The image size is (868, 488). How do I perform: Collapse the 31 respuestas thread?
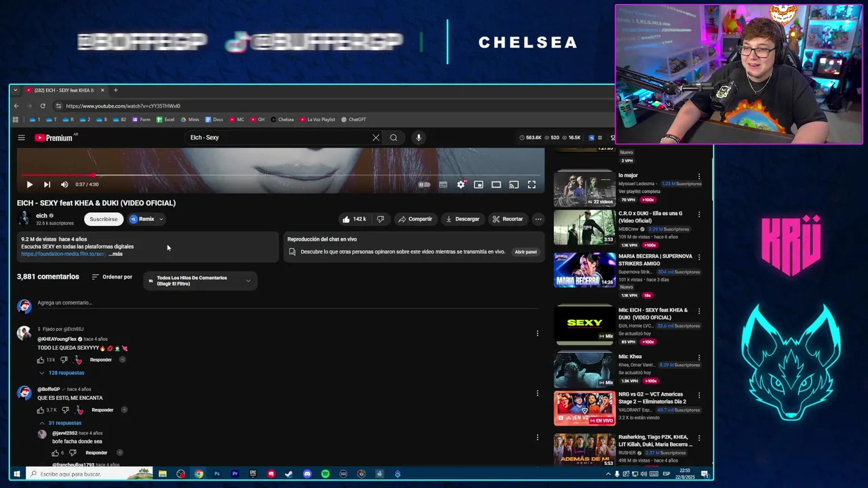click(60, 423)
